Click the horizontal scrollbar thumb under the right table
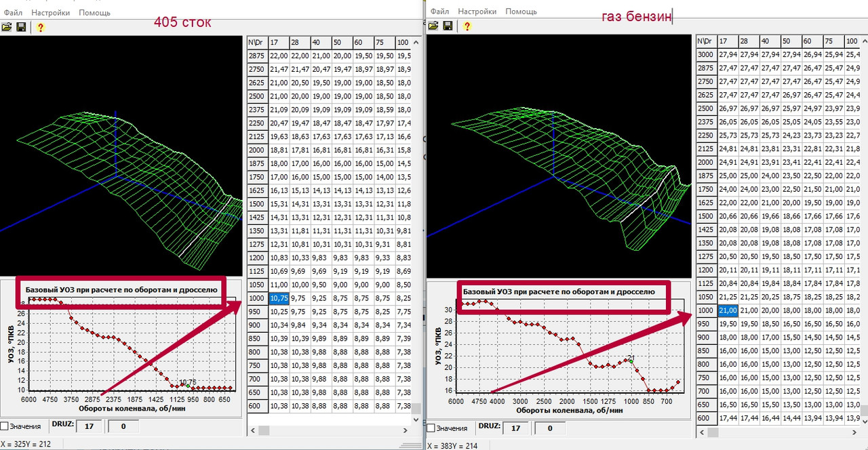Image resolution: width=868 pixels, height=450 pixels. pos(714,432)
